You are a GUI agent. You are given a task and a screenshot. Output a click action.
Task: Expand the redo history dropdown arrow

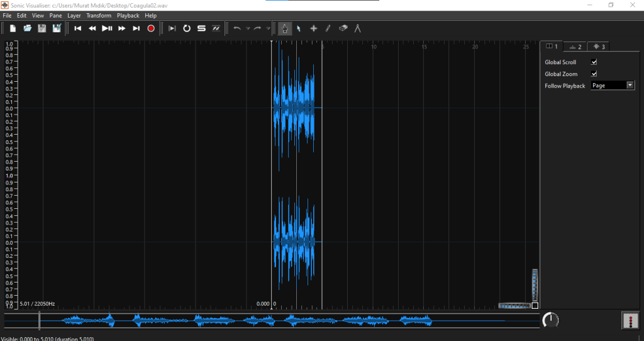(x=268, y=28)
